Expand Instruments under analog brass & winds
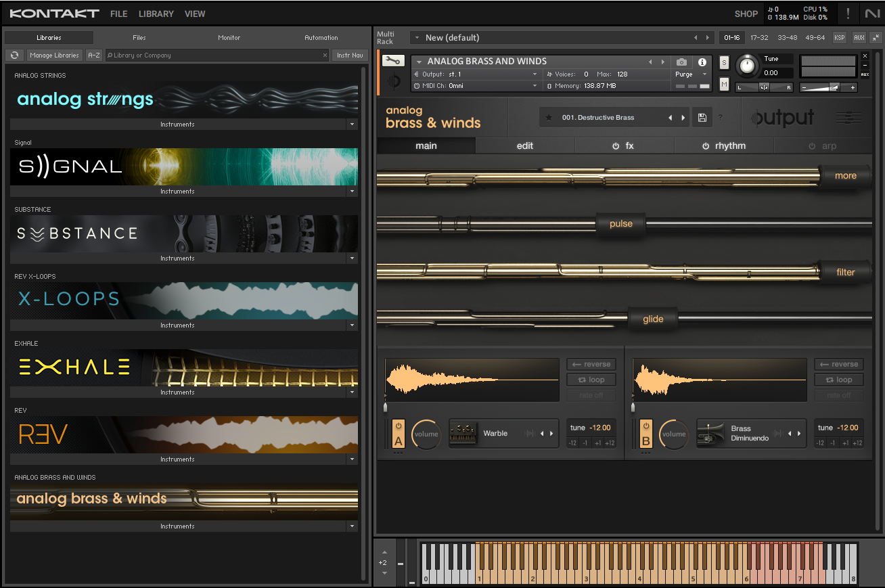The image size is (885, 588). click(x=352, y=526)
